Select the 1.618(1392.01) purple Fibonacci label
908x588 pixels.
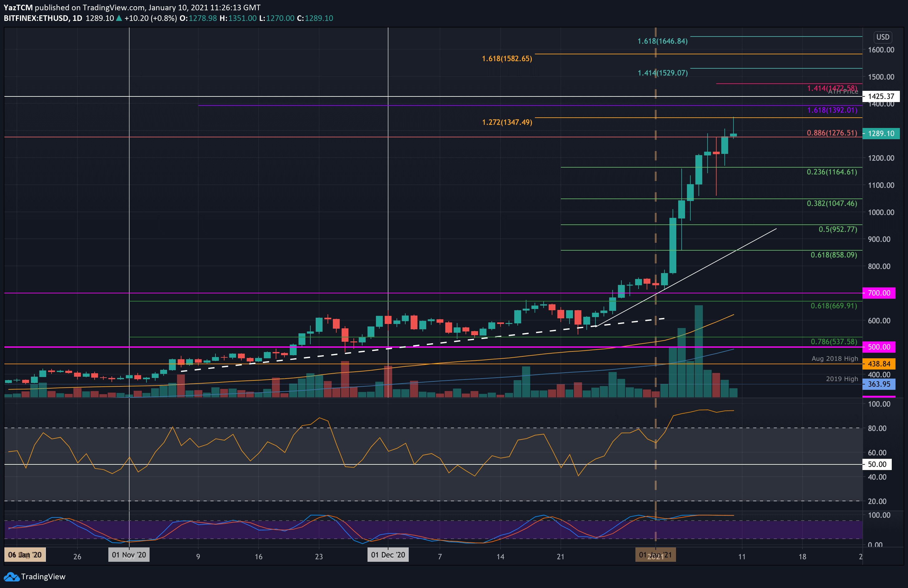832,110
